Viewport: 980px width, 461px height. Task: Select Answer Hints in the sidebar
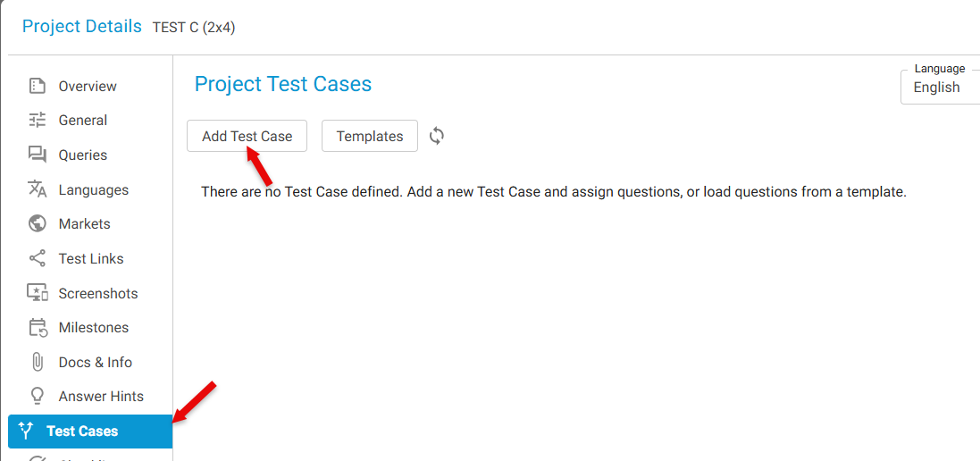click(x=101, y=396)
